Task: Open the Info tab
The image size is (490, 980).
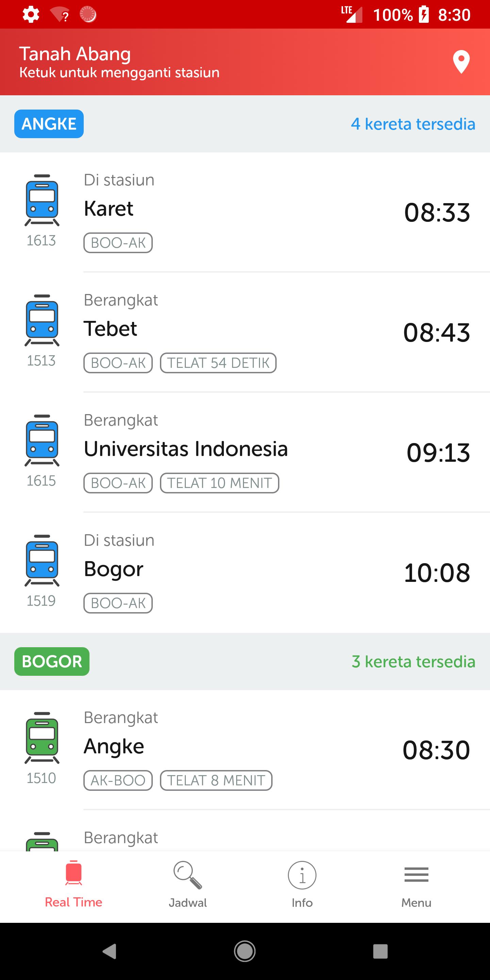Action: click(x=302, y=885)
